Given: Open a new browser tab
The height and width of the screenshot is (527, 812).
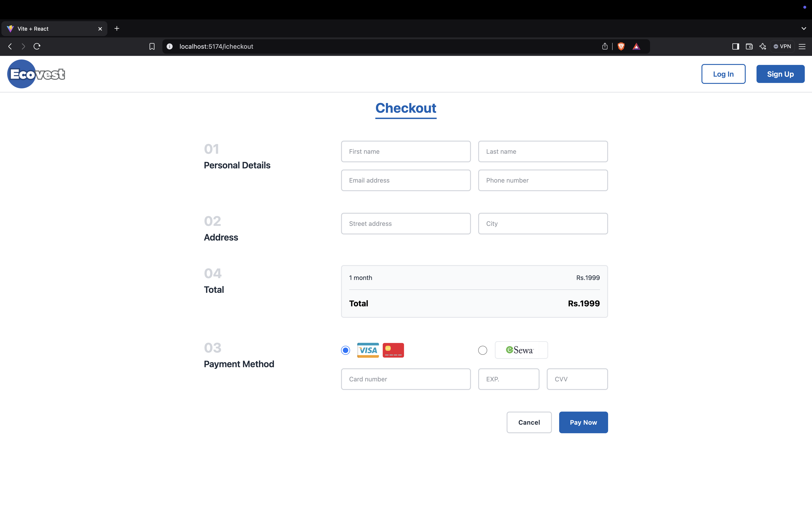Looking at the screenshot, I should point(117,29).
